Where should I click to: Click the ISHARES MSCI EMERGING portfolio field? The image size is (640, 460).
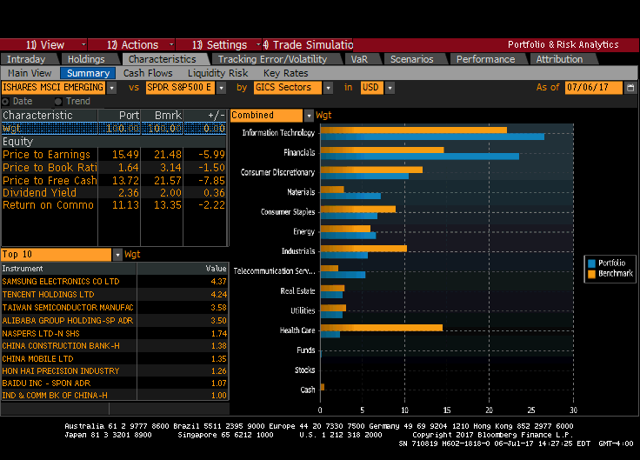[x=53, y=88]
